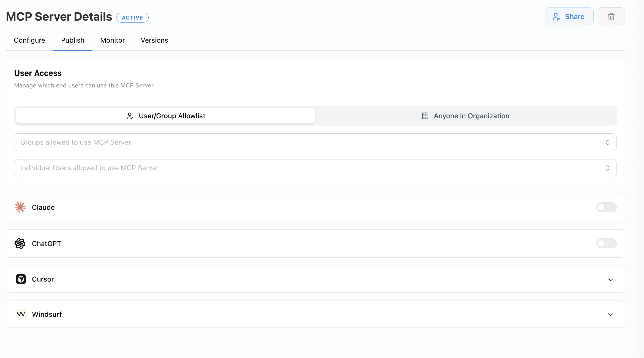Screen dimensions: 644x358
Task: Open Individual Users allowed dropdown arrows
Action: click(608, 168)
